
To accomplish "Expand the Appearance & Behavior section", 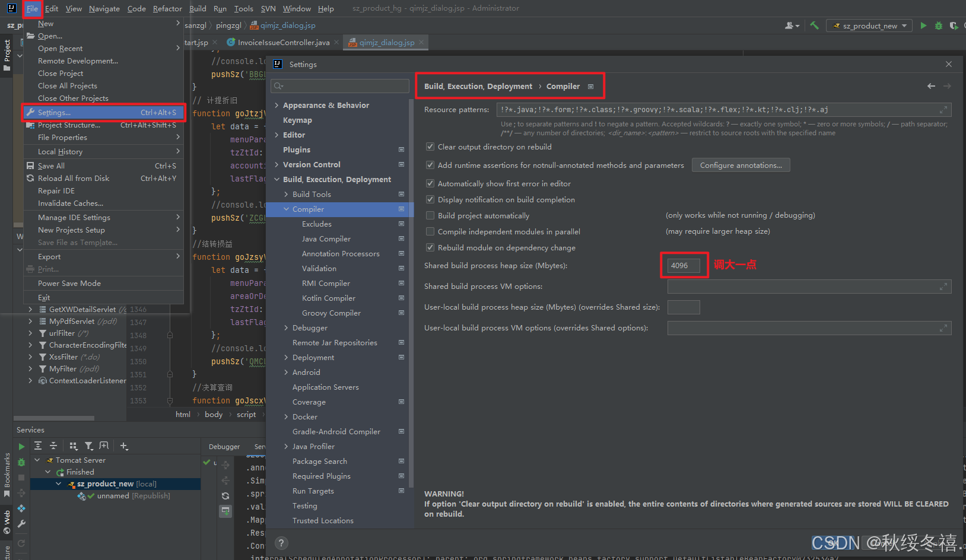I will click(277, 105).
